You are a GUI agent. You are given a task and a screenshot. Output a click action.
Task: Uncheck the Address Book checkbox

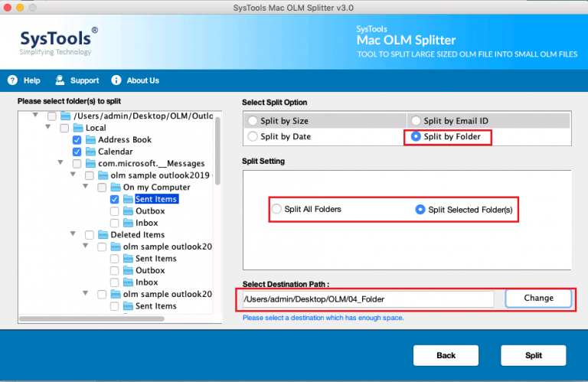pyautogui.click(x=77, y=140)
